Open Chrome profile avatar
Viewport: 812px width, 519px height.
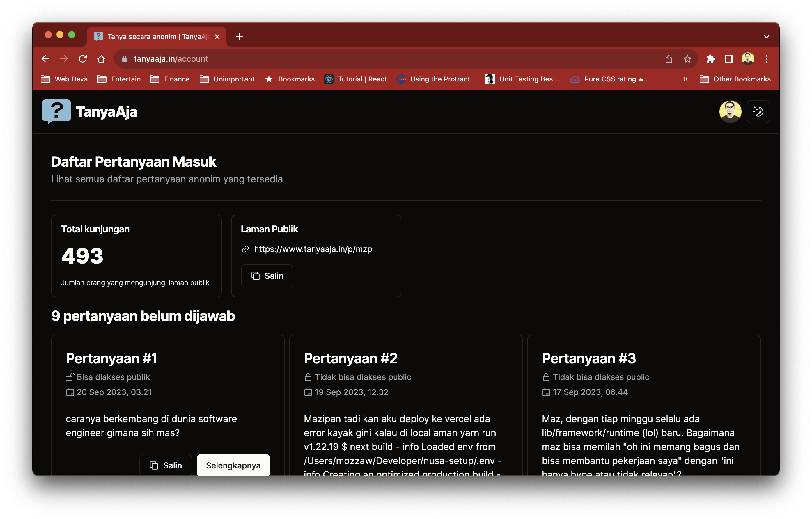748,59
